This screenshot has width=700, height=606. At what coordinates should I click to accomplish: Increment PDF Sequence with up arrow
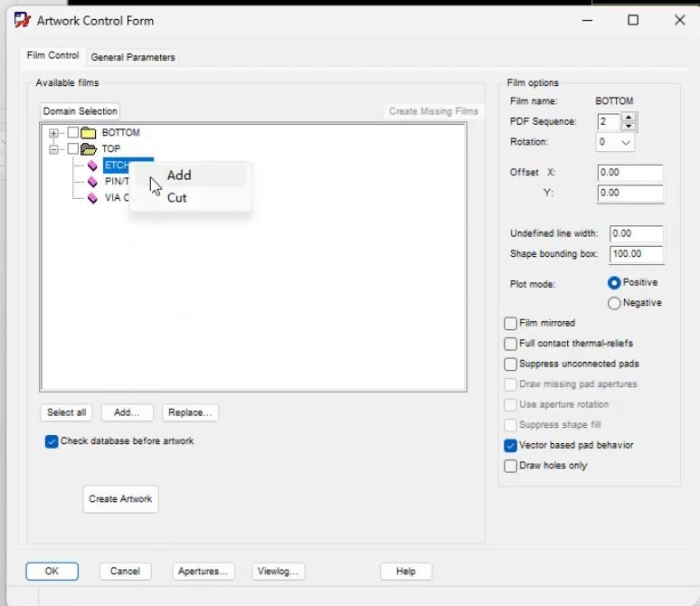pos(629,117)
